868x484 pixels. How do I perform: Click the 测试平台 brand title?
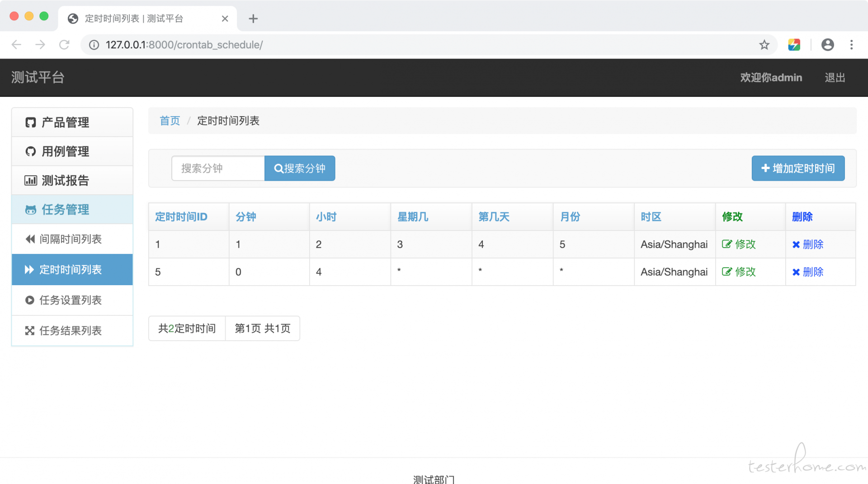point(38,77)
